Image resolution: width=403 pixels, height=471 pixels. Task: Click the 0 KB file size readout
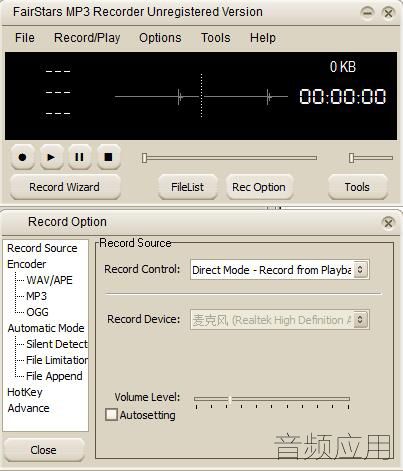(x=343, y=67)
